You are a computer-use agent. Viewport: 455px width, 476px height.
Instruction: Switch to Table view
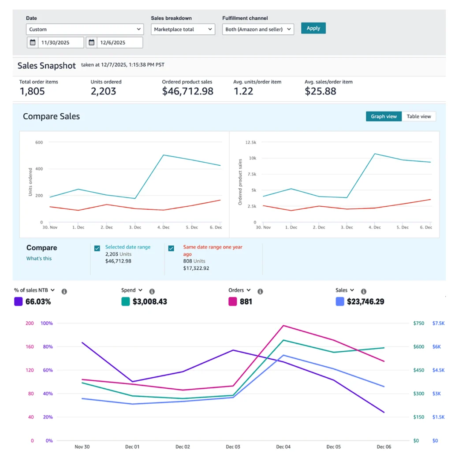(418, 116)
